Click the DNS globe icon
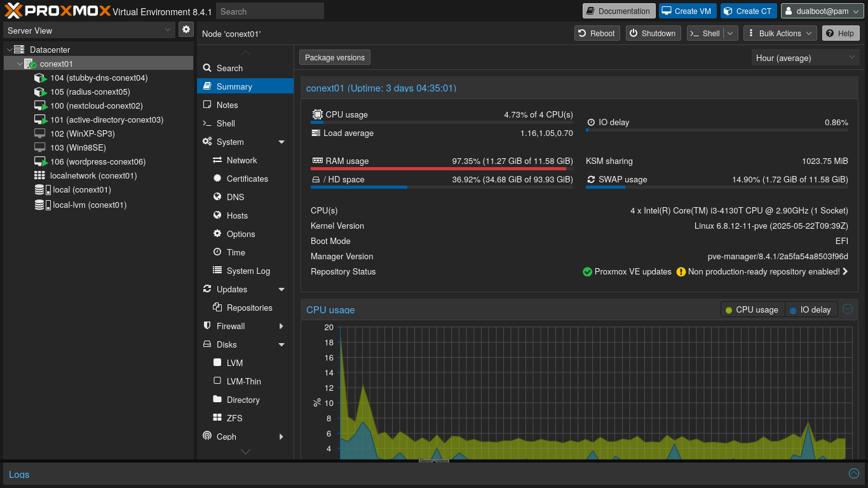The width and height of the screenshot is (868, 488). (217, 197)
